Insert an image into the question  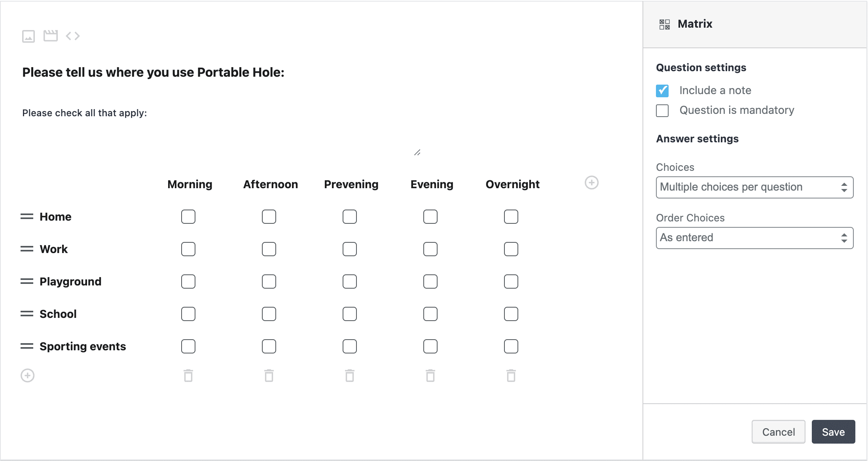(x=28, y=36)
